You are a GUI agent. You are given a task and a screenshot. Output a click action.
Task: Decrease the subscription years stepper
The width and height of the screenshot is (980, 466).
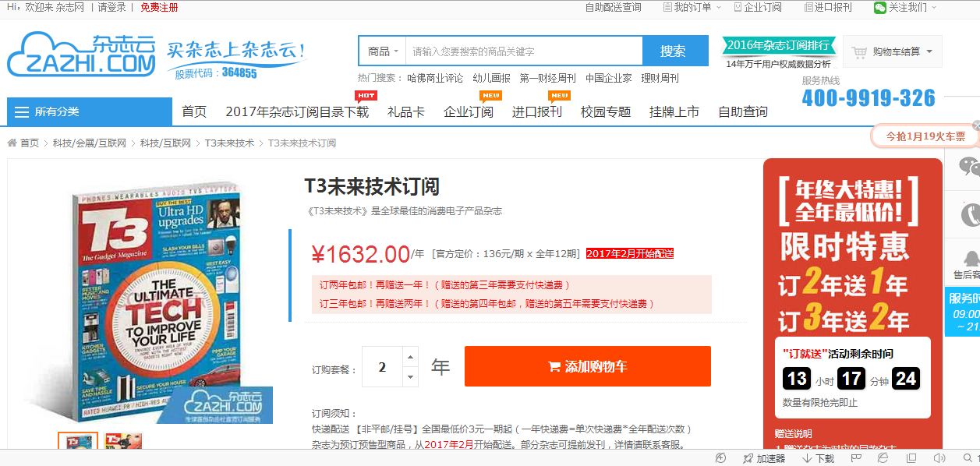pyautogui.click(x=410, y=377)
